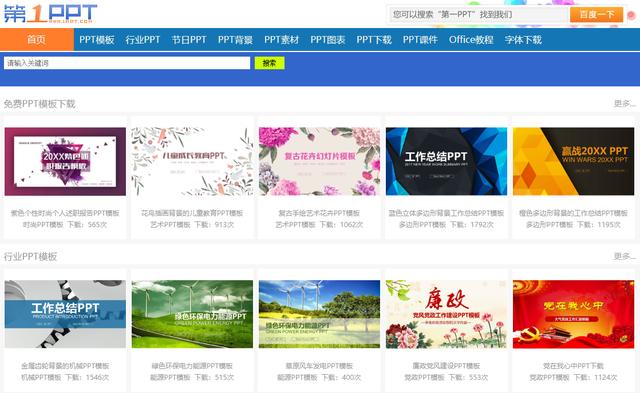Open the purple 20XX report template thumbnail
Viewport: 640px width, 393px height.
tap(65, 162)
